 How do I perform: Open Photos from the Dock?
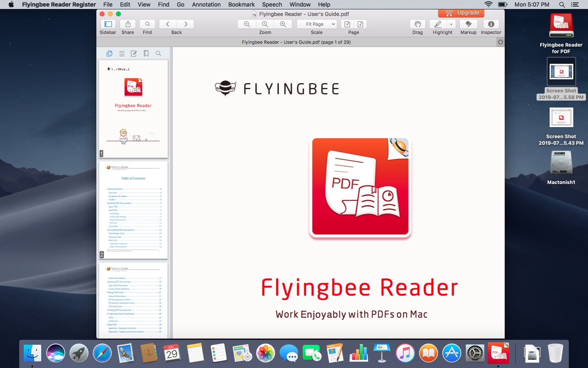[265, 353]
